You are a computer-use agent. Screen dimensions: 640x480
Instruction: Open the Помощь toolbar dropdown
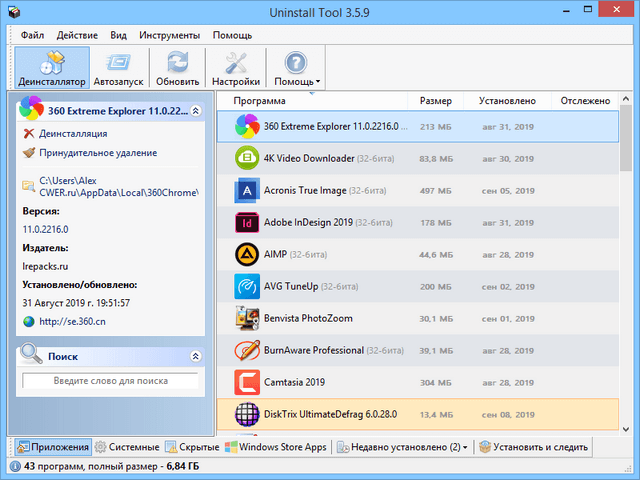pos(296,68)
